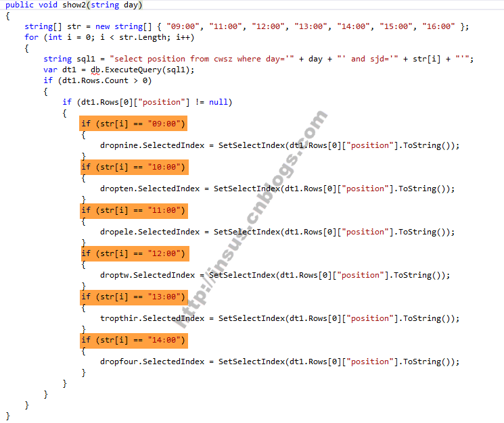This screenshot has height=423, width=504.
Task: Click the show2 method name
Action: coord(74,5)
